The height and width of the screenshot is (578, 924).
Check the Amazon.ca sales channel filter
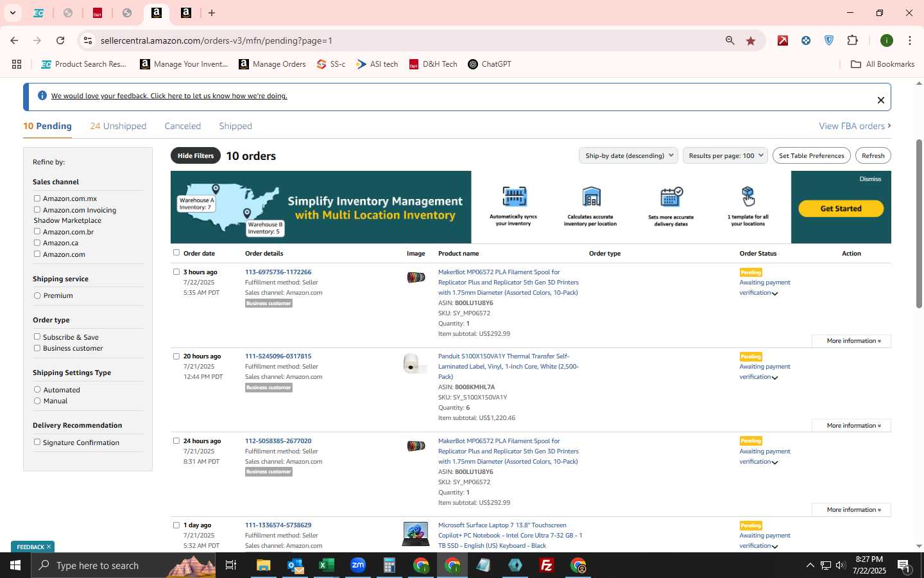coord(37,243)
